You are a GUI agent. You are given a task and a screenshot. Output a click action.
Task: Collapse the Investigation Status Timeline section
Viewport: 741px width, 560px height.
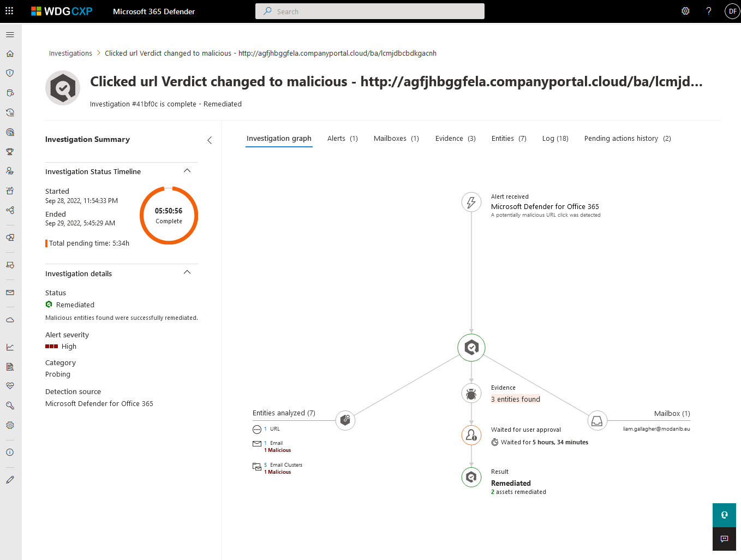pyautogui.click(x=187, y=171)
